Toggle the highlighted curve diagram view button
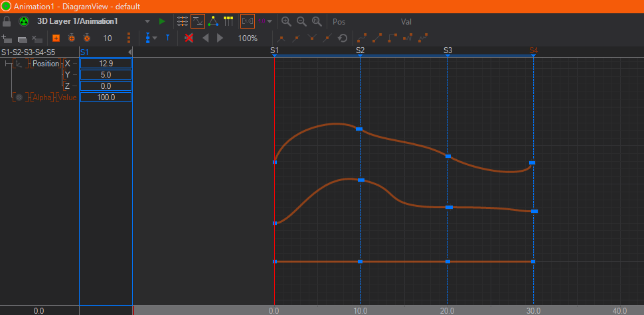 [198, 21]
